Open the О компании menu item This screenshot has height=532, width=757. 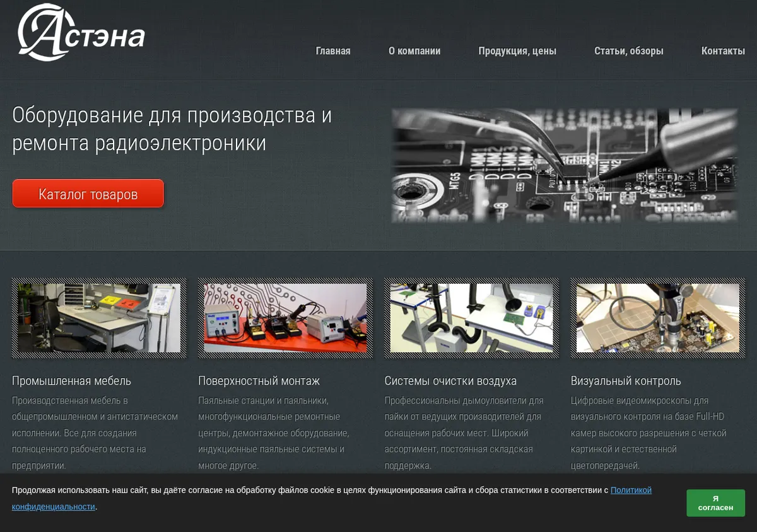[414, 51]
